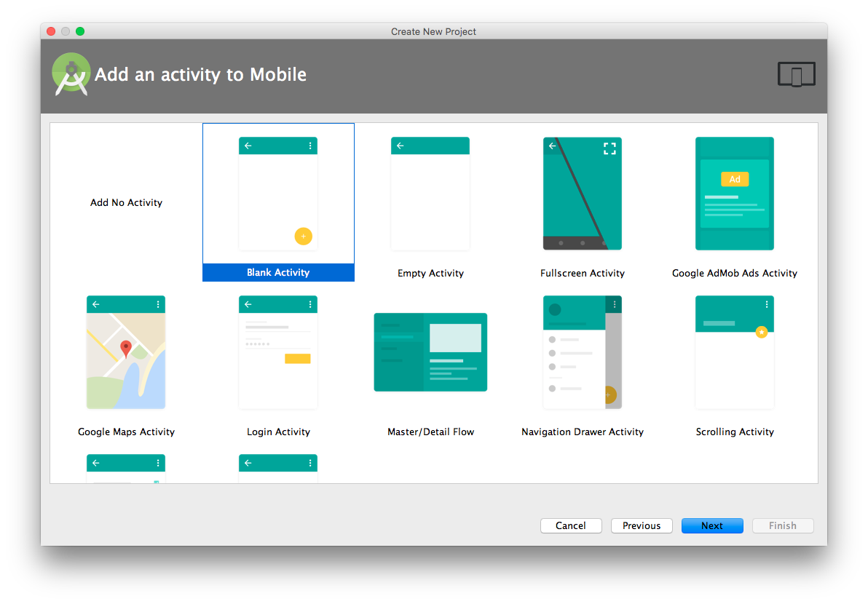This screenshot has height=604, width=868.
Task: Choose the Login Activity template
Action: coord(278,351)
